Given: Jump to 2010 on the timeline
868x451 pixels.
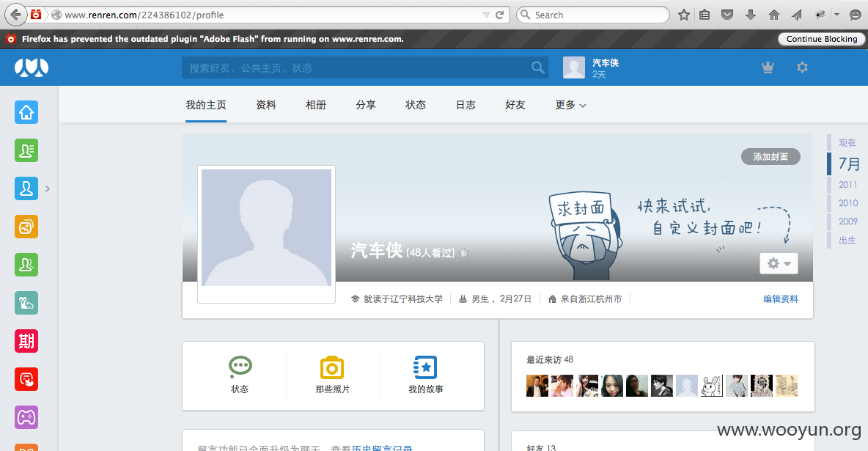Looking at the screenshot, I should (847, 203).
